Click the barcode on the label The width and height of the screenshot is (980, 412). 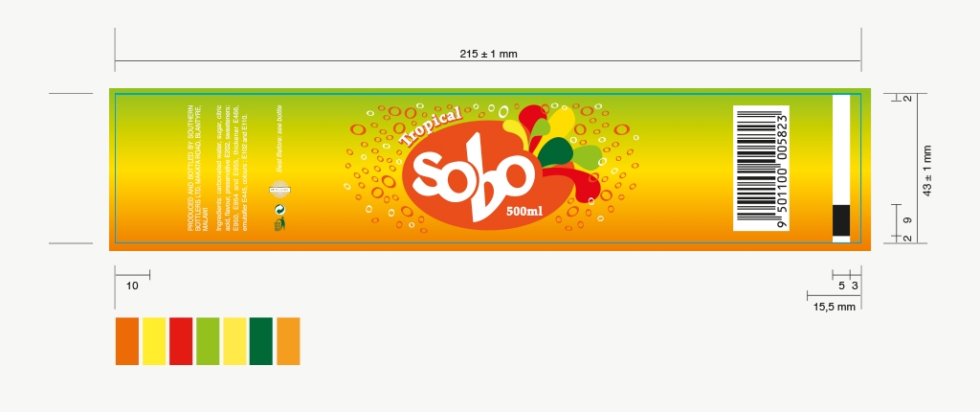[761, 169]
